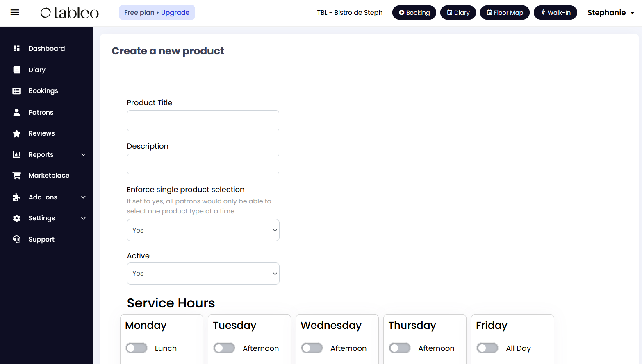Click the Dashboard grid icon
The width and height of the screenshot is (642, 364).
(16, 48)
